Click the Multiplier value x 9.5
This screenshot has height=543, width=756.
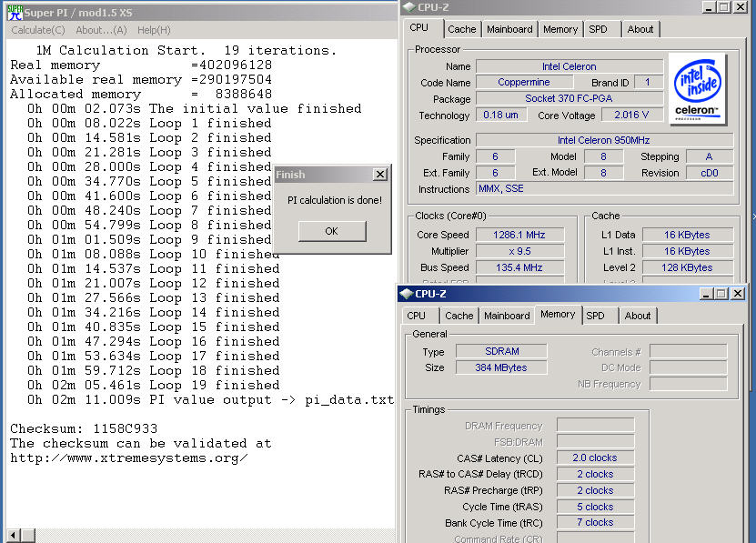coord(519,251)
